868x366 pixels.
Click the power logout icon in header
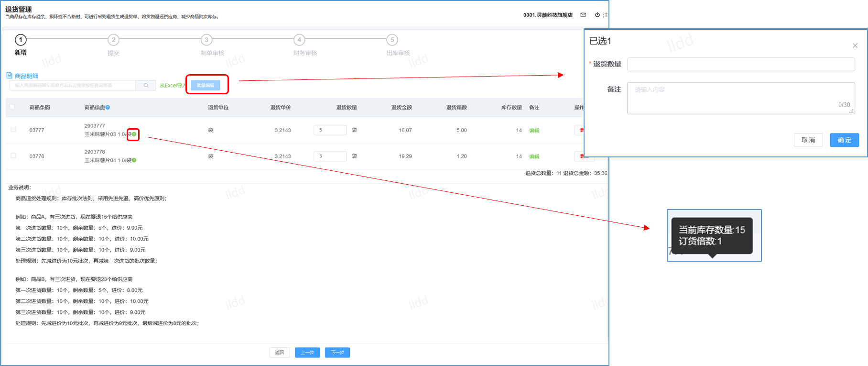(597, 15)
